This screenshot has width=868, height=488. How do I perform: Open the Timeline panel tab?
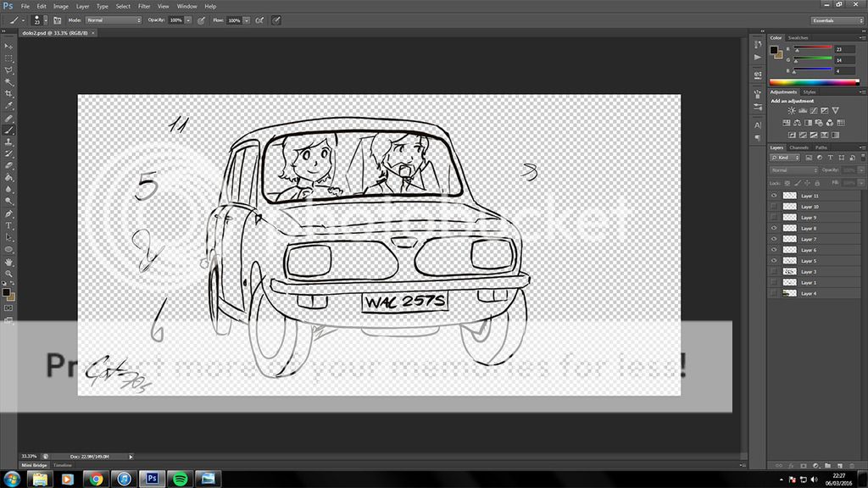tap(63, 465)
